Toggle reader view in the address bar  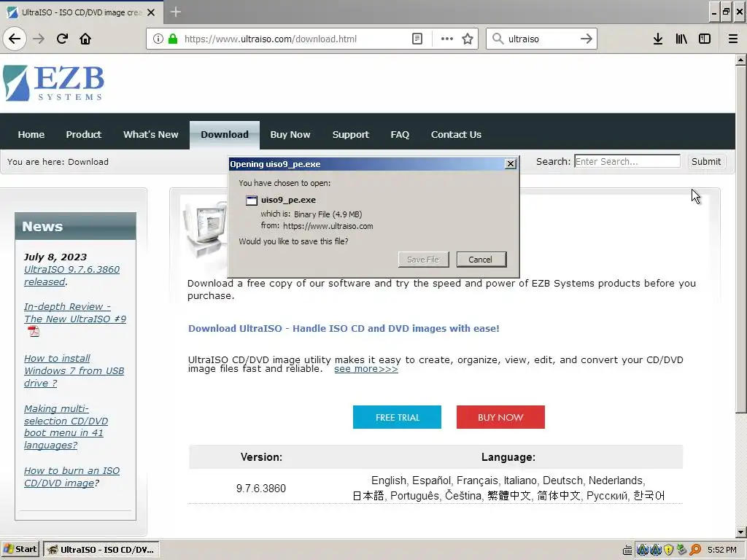click(417, 39)
